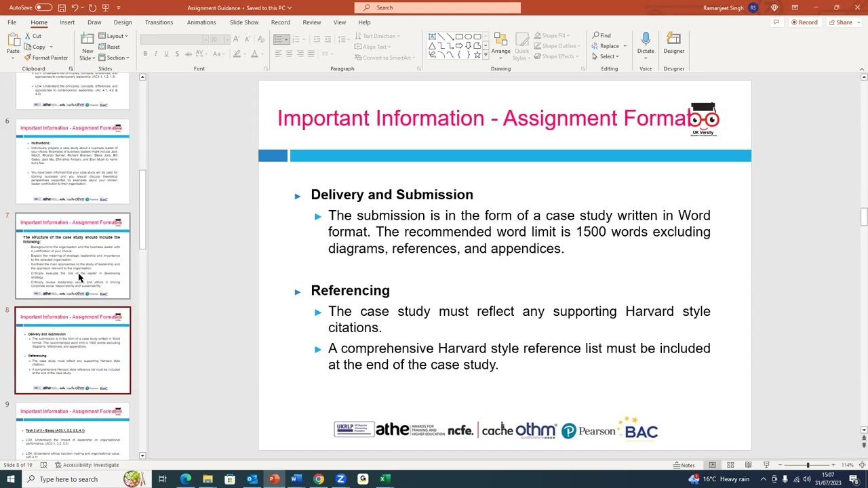The width and height of the screenshot is (868, 488).
Task: Switch to the Slide Show tab
Action: point(244,22)
